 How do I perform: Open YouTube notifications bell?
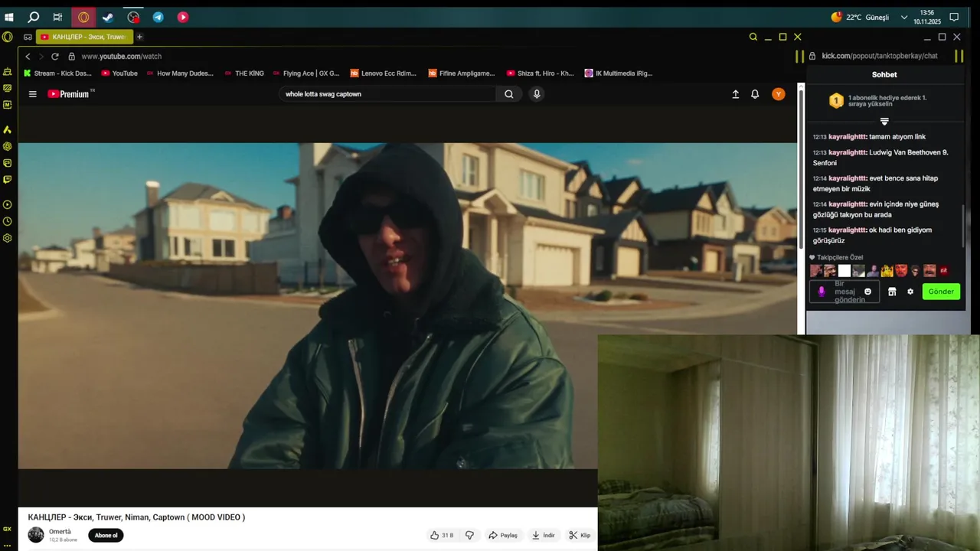click(x=755, y=94)
